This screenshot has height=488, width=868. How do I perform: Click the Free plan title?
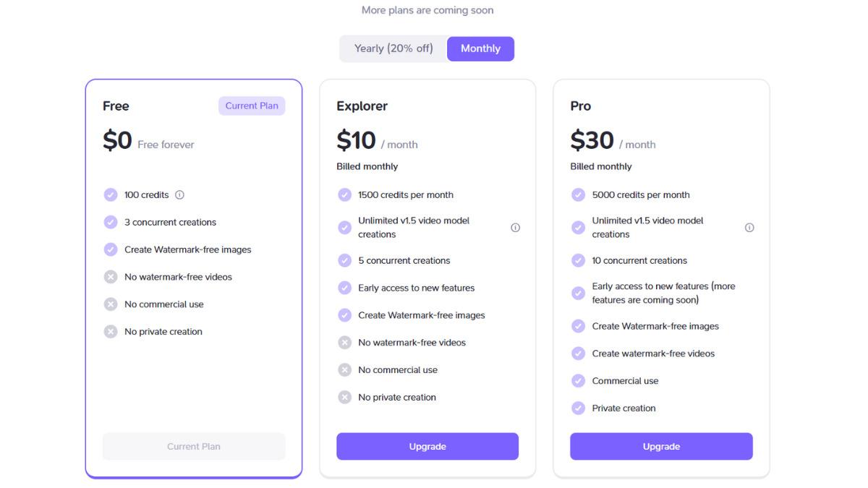116,106
